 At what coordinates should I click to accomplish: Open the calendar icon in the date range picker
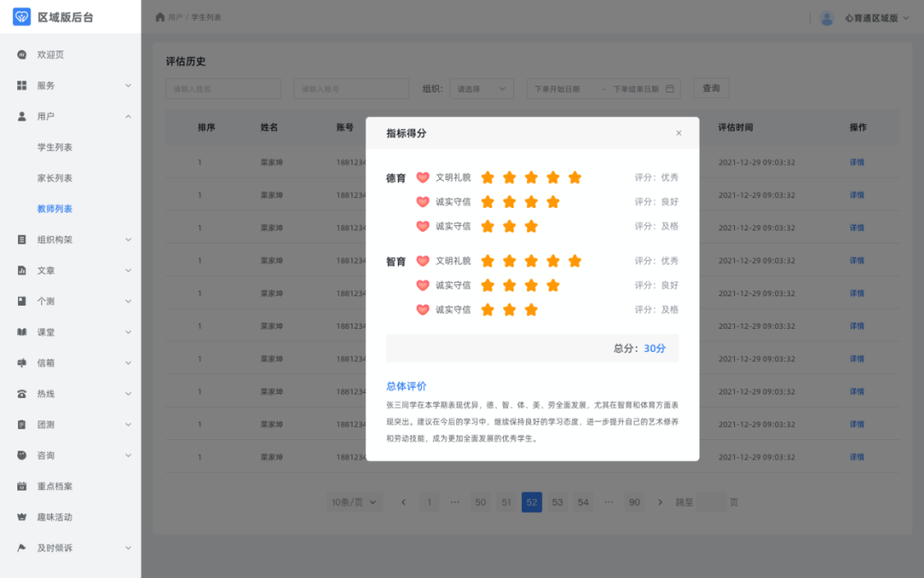click(x=669, y=88)
